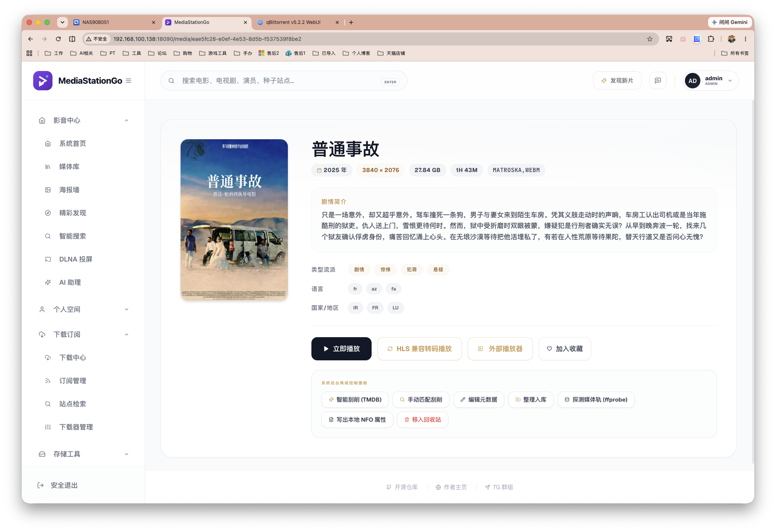Open TG 群组 footer link
The width and height of the screenshot is (776, 532).
(x=499, y=487)
